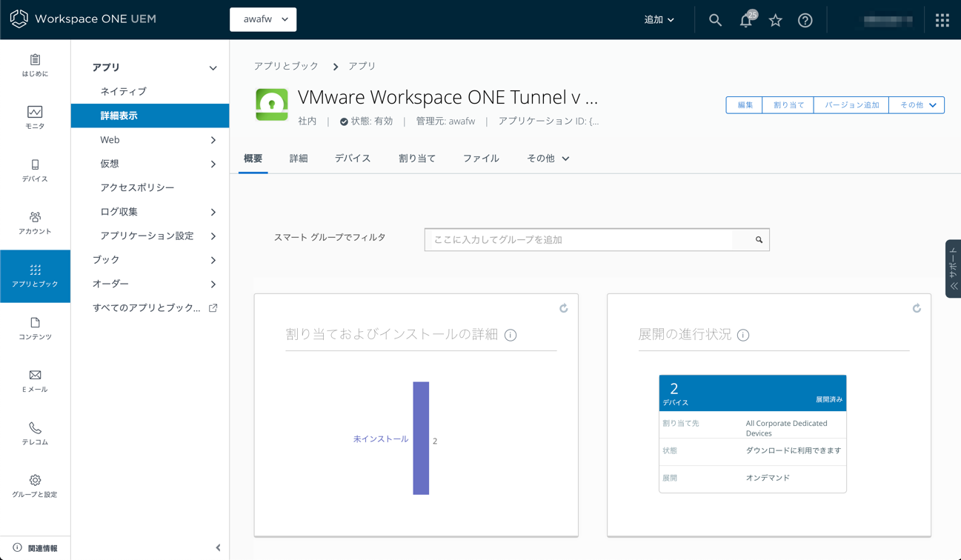Open the help question mark icon
Image resolution: width=961 pixels, height=560 pixels.
click(805, 20)
